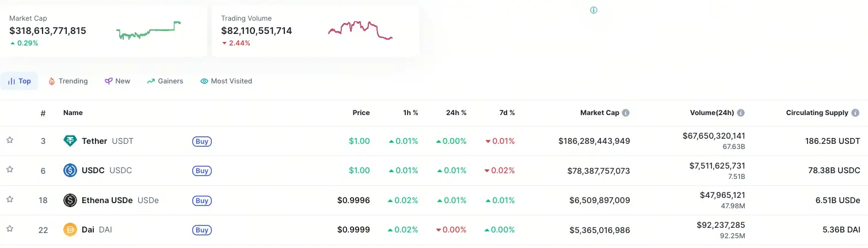Click the Trading Volume sparkline chart
This screenshot has width=868, height=248.
pyautogui.click(x=360, y=30)
